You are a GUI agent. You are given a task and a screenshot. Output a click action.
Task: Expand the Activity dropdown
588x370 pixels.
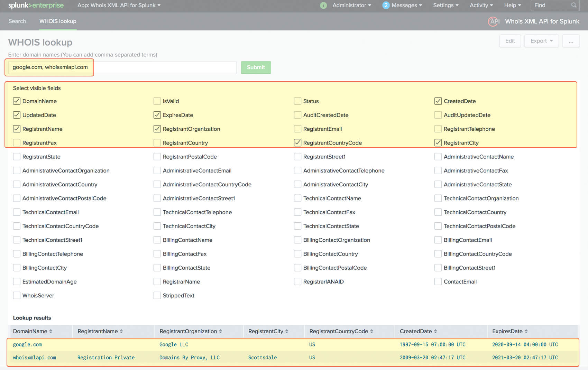[481, 5]
